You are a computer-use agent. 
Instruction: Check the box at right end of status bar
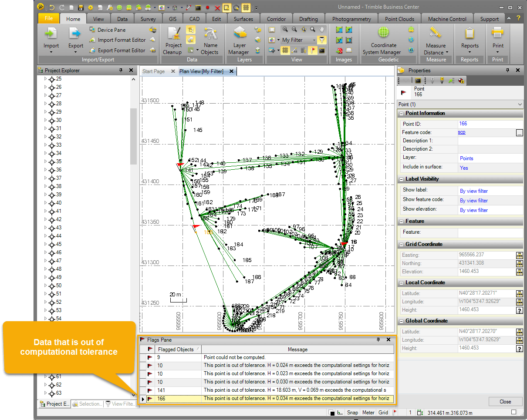coord(513,412)
